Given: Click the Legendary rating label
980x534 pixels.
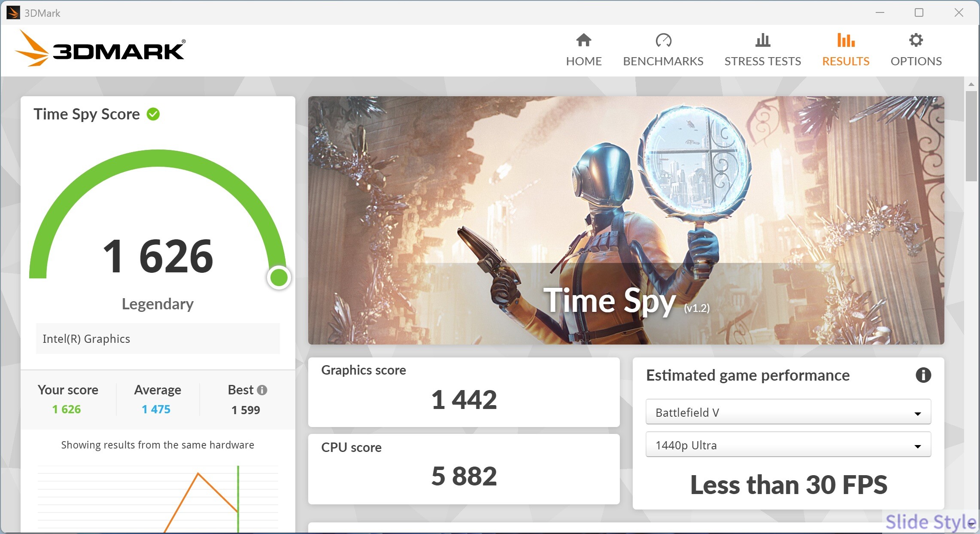Looking at the screenshot, I should click(158, 304).
